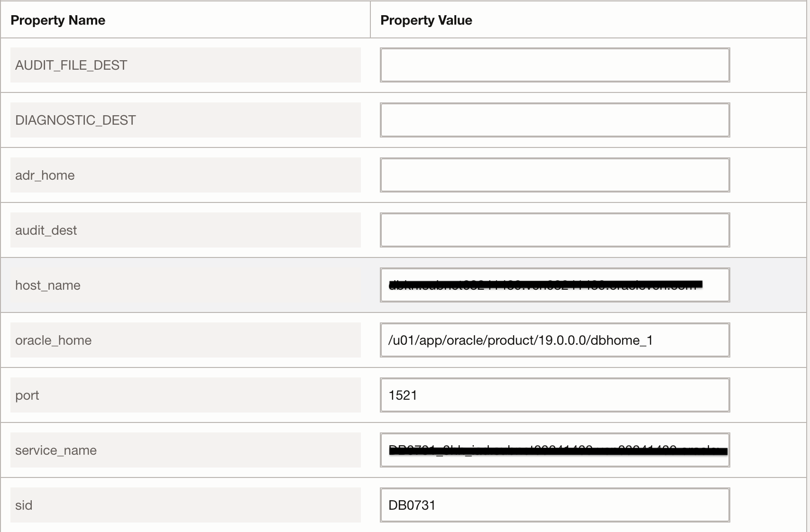Click the DIAGNOSTIC_DEST value input field
Viewport: 810px width, 532px height.
[x=554, y=120]
